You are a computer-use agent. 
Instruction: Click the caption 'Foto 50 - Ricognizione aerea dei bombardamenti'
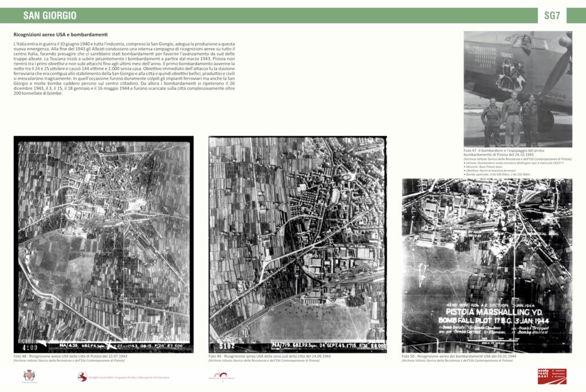click(x=459, y=356)
